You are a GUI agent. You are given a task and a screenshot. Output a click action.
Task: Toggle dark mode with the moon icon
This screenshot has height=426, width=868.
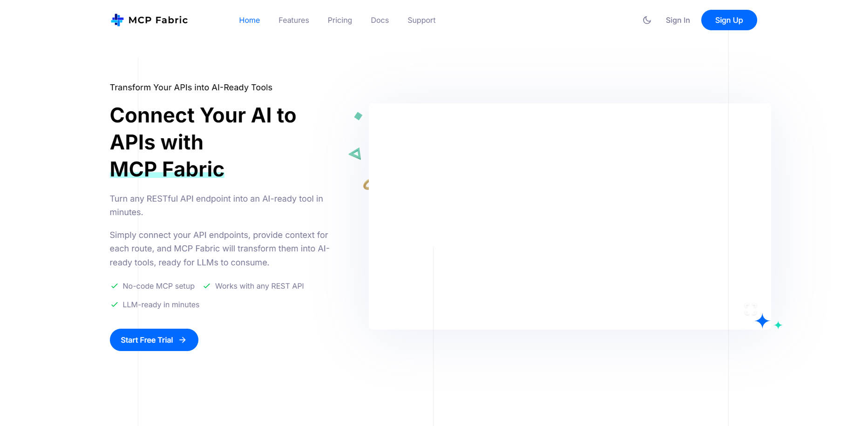point(647,20)
